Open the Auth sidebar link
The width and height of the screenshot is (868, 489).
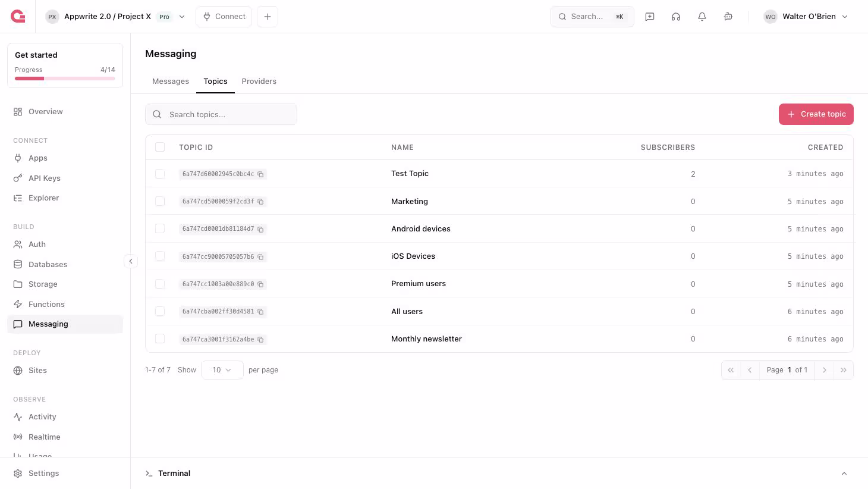[65, 244]
